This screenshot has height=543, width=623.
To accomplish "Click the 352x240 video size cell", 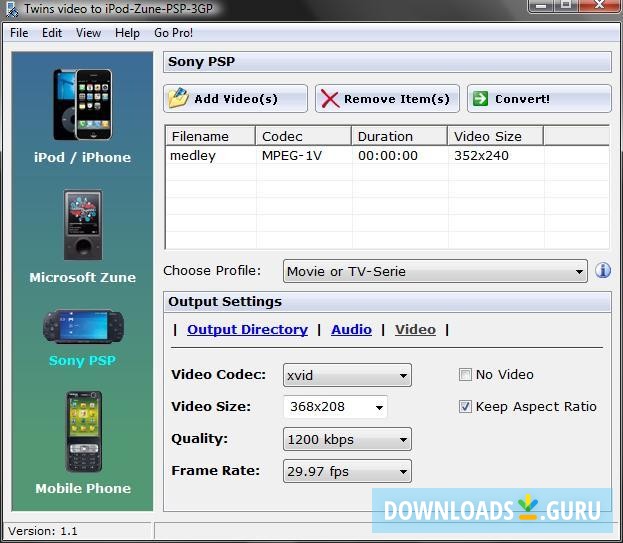I will pos(481,155).
